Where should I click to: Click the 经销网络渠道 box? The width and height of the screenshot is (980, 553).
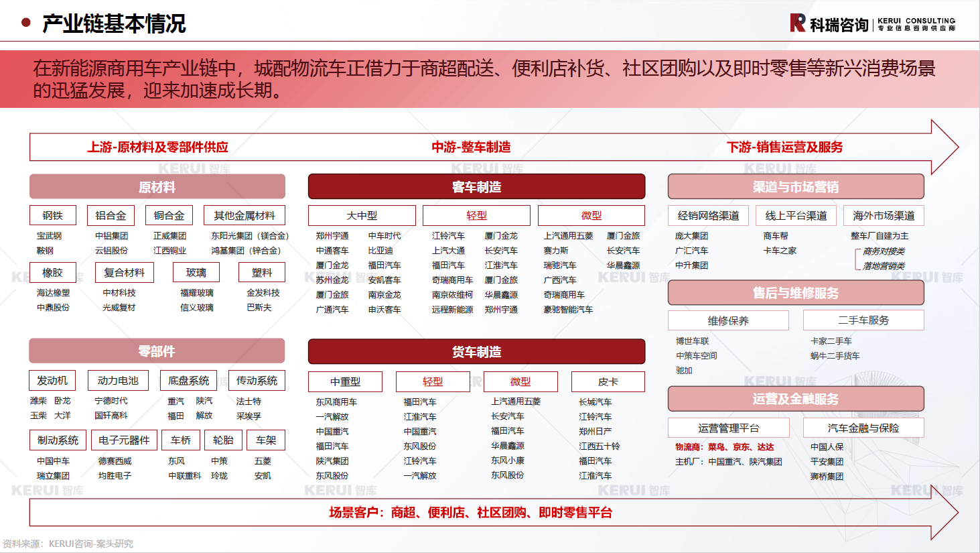pyautogui.click(x=709, y=215)
